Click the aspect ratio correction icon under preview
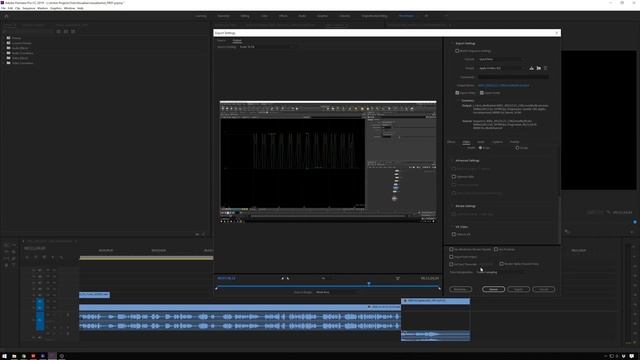This screenshot has height=360, width=640. (x=398, y=278)
